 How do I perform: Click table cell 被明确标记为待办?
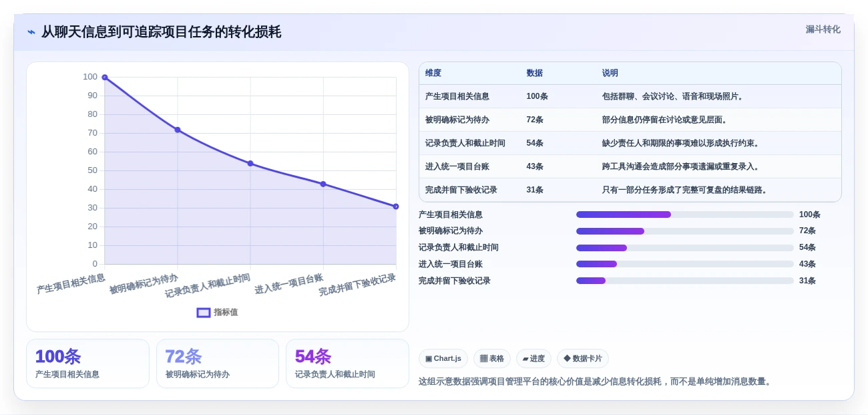[457, 120]
